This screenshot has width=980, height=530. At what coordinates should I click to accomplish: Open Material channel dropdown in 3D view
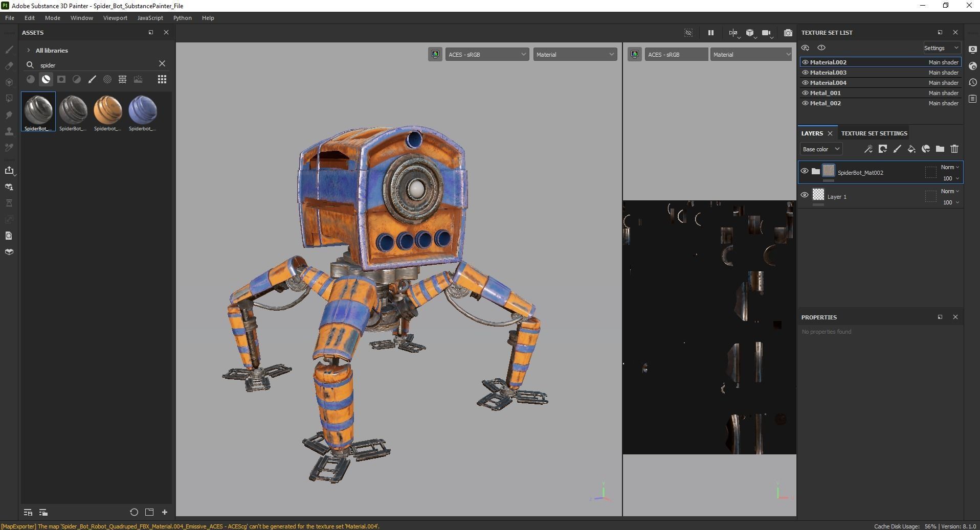click(x=575, y=54)
